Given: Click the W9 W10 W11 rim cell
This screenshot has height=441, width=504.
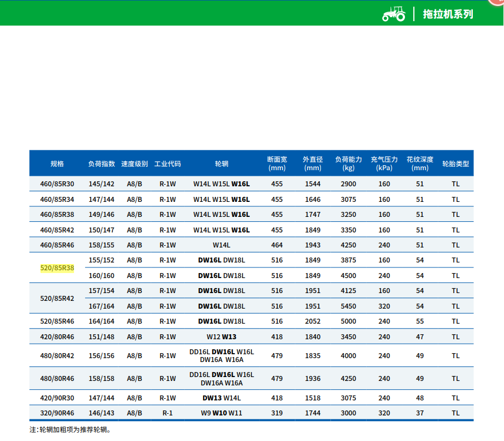Looking at the screenshot, I should point(221,413).
